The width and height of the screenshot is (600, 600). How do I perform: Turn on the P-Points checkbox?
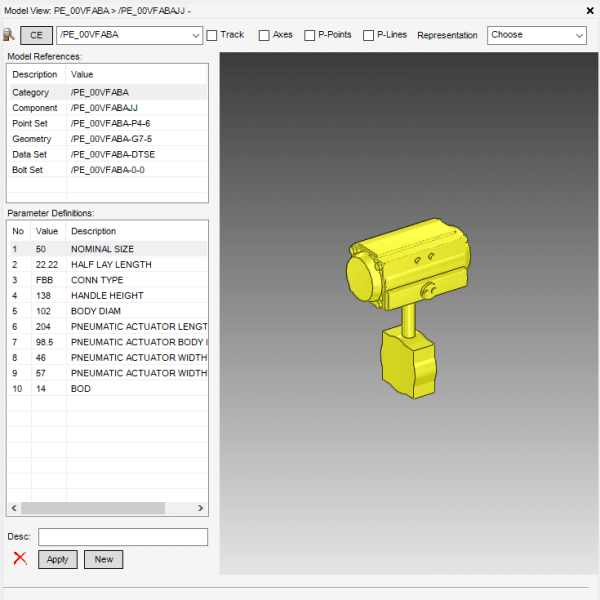point(310,35)
